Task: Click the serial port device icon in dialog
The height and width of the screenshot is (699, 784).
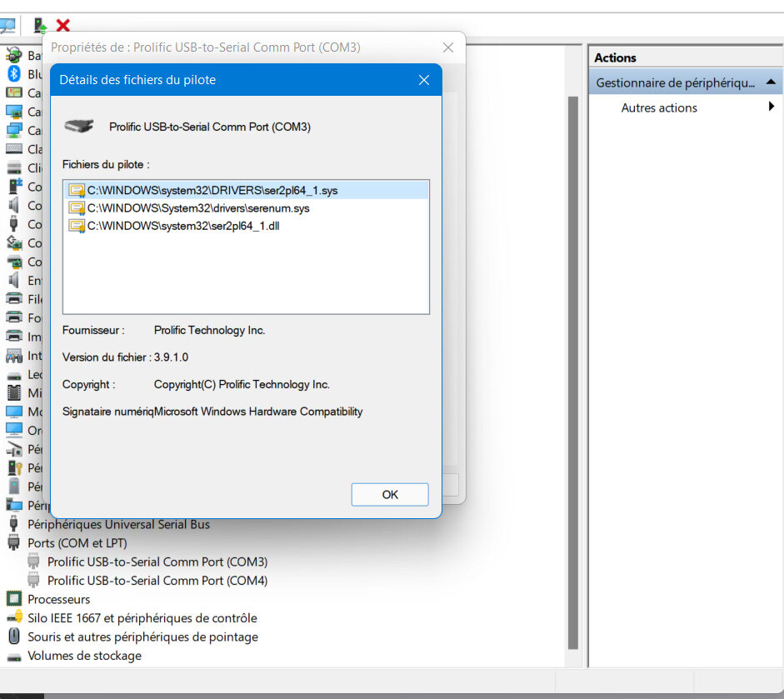Action: coord(79,126)
